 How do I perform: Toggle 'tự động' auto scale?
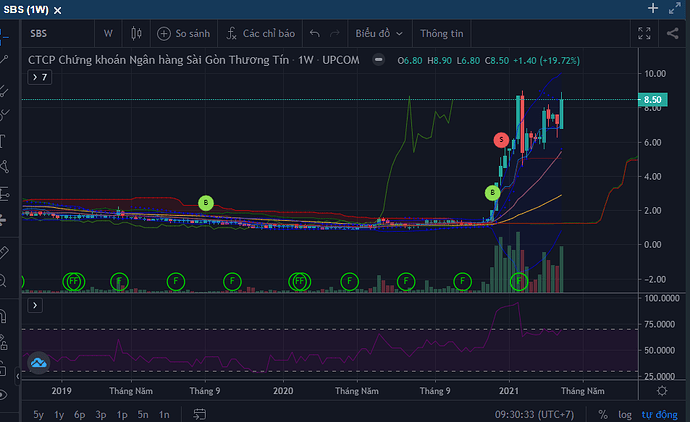(x=658, y=414)
